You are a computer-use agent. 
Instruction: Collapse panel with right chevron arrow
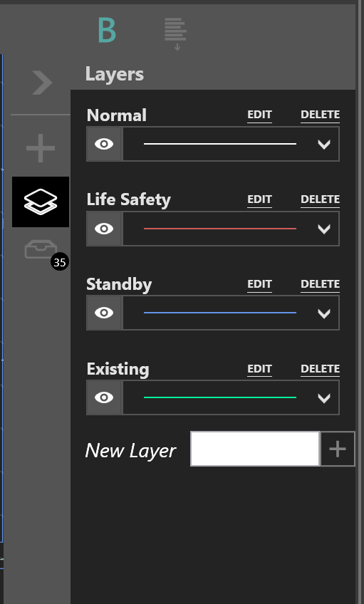pos(42,83)
